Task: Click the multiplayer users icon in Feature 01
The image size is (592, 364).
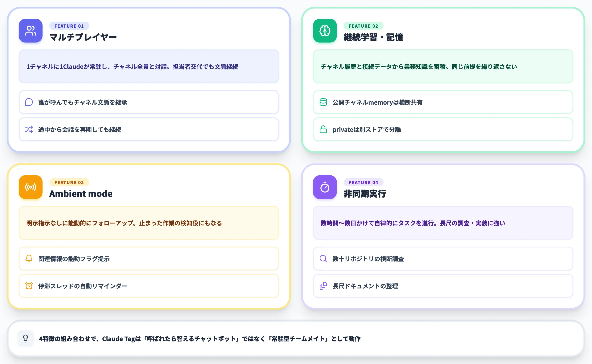Action: coord(31,31)
